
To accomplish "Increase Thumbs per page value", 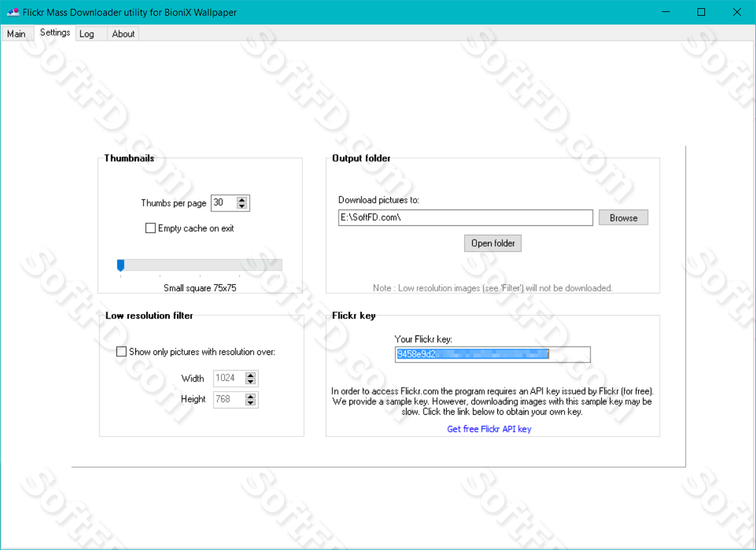I will pos(242,199).
